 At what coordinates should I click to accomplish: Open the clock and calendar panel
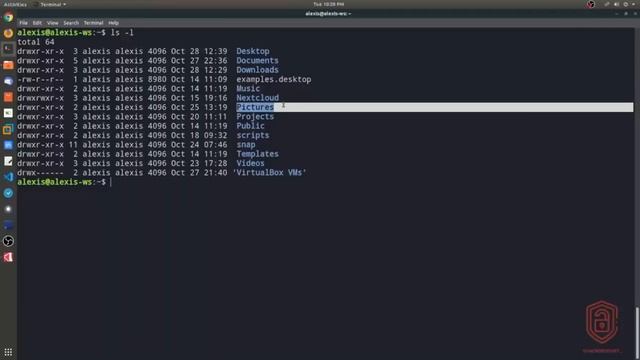click(329, 4)
